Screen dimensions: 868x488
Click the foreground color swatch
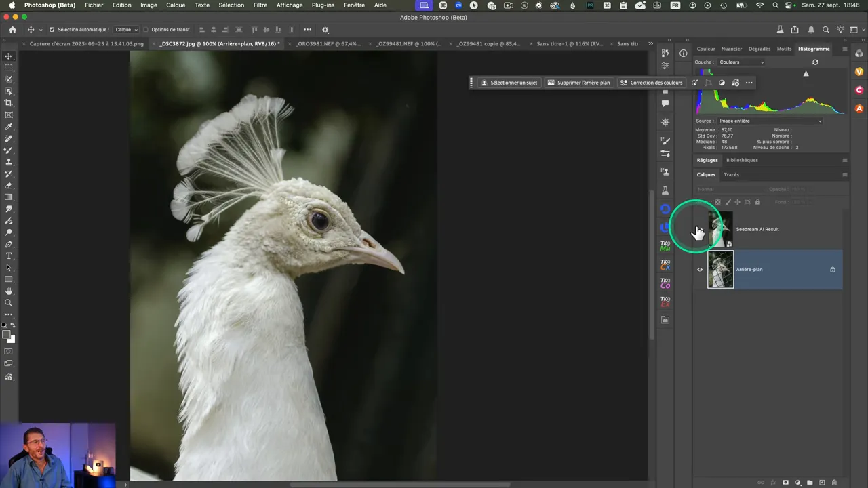(7, 335)
